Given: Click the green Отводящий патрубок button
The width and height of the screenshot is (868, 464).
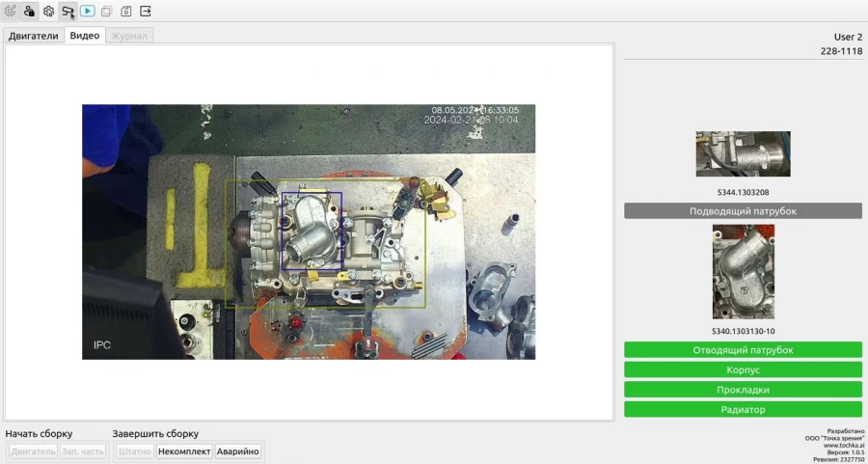Looking at the screenshot, I should (x=743, y=350).
